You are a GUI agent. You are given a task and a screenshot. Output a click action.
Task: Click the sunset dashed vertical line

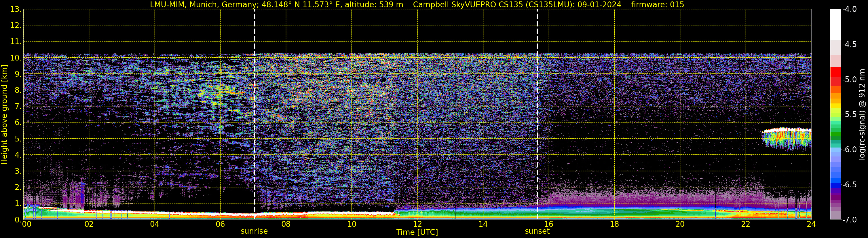click(x=537, y=114)
